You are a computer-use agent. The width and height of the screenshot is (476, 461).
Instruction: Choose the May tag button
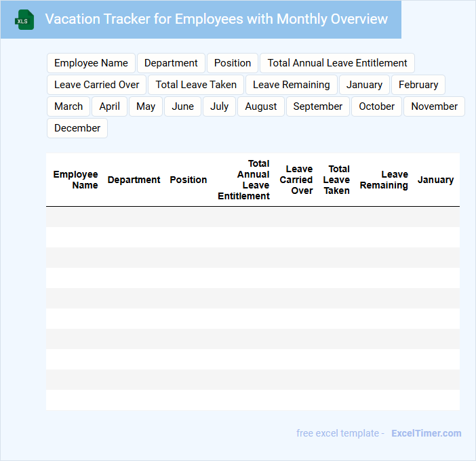click(146, 106)
